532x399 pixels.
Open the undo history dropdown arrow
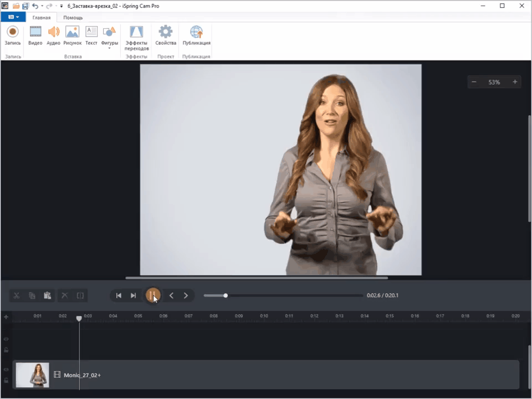click(x=43, y=6)
